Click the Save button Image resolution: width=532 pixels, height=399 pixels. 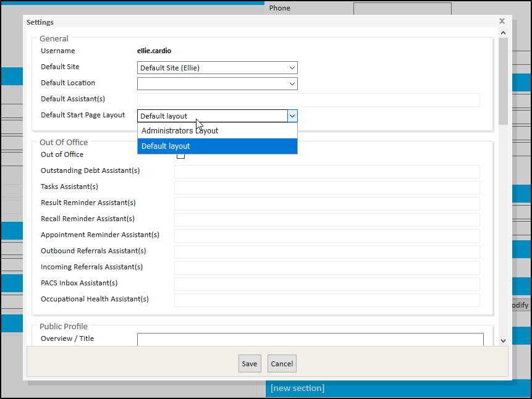pyautogui.click(x=250, y=364)
